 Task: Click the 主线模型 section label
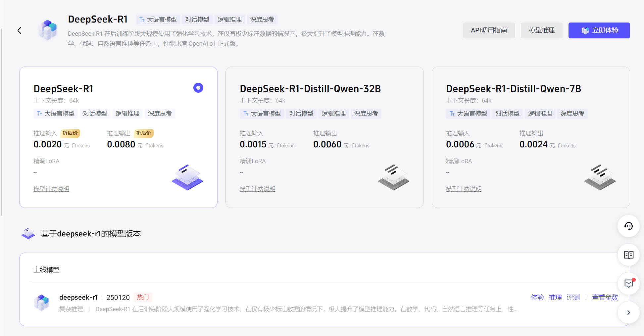pos(46,270)
